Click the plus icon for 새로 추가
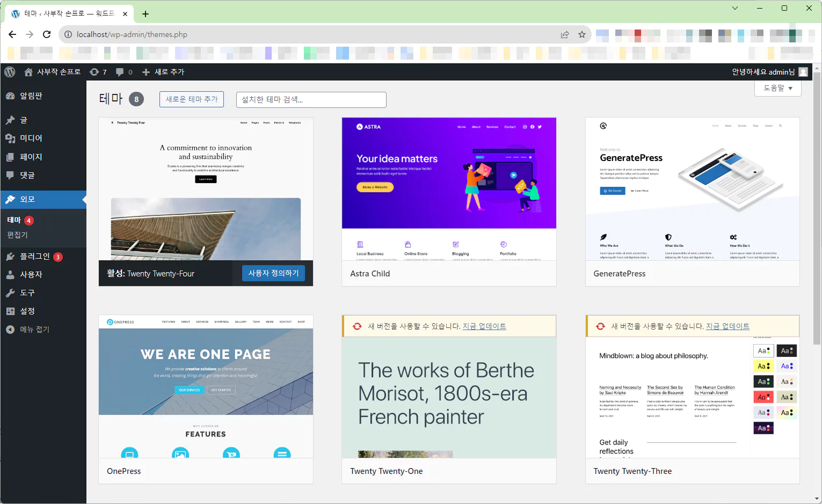 (x=146, y=72)
